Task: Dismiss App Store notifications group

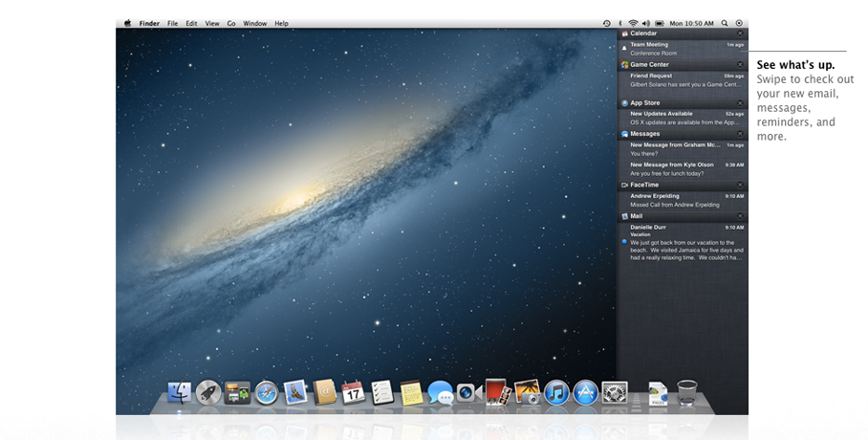Action: (740, 103)
